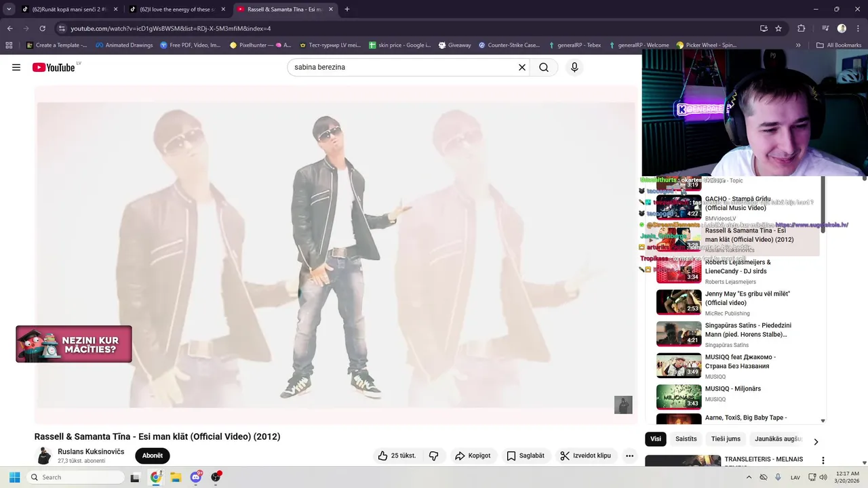
Task: Open Giveaway bookmark
Action: [x=454, y=45]
